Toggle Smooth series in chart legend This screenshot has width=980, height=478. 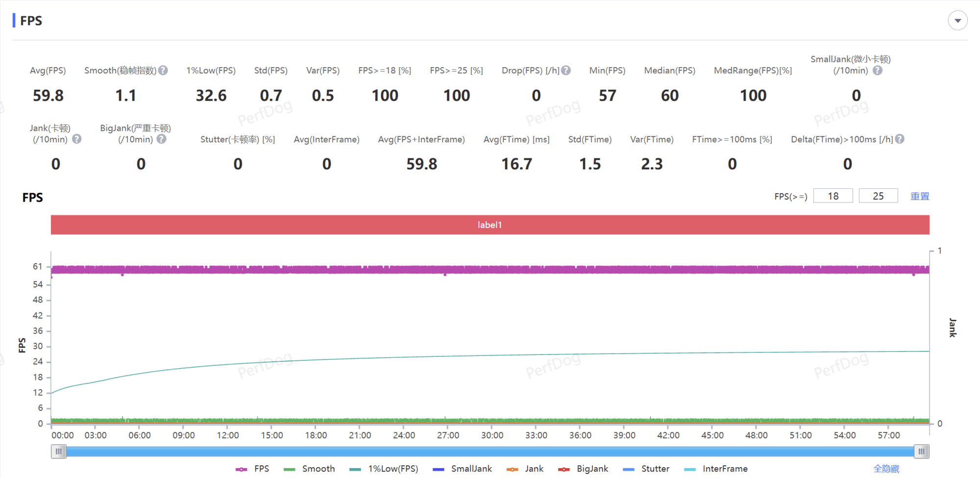[310, 469]
